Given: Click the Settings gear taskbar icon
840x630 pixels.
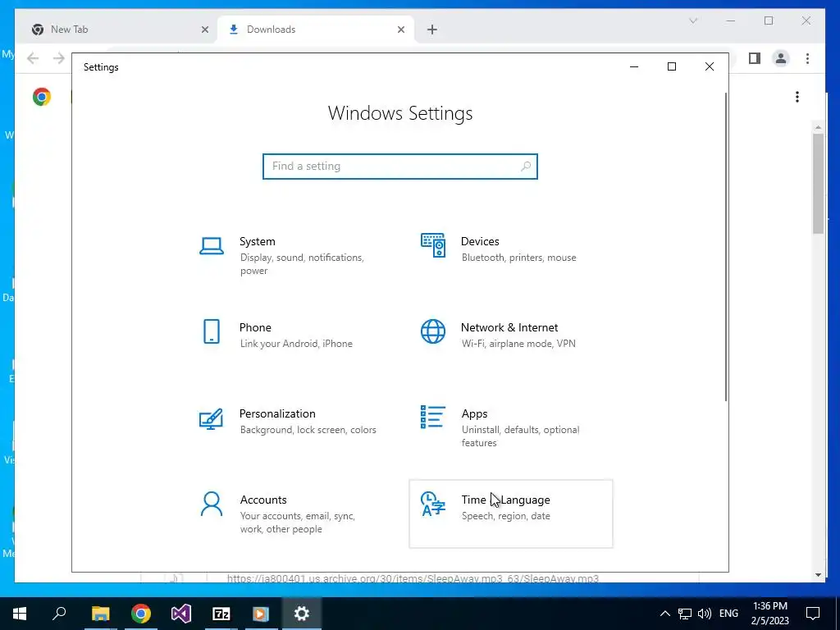Looking at the screenshot, I should click(302, 614).
